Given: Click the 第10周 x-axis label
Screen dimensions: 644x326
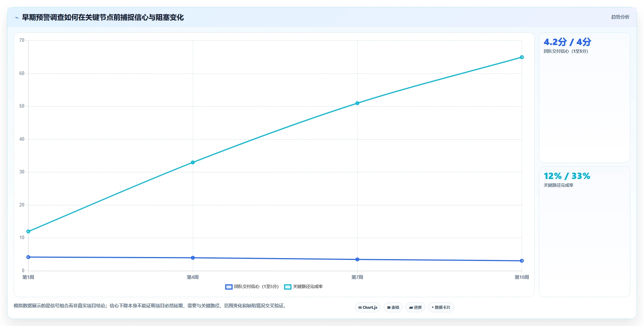Looking at the screenshot, I should pos(522,277).
